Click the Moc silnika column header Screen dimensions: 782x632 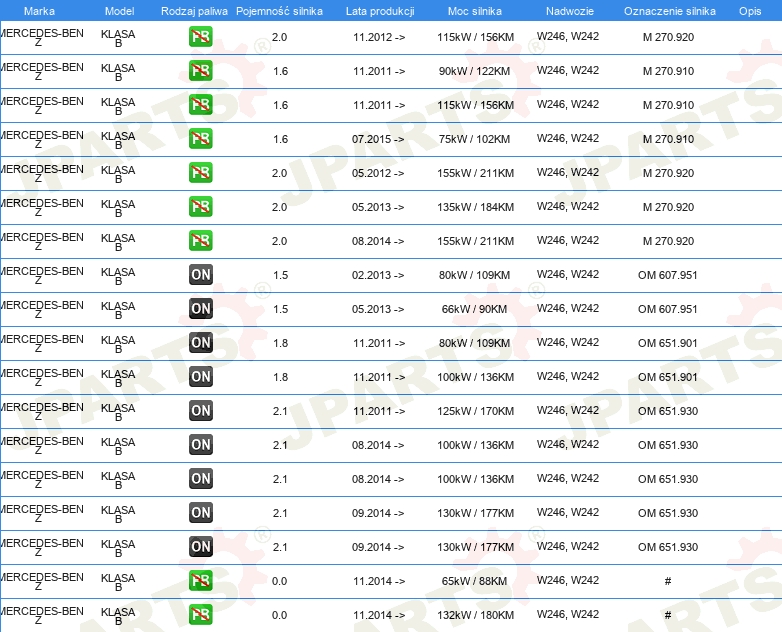[475, 11]
